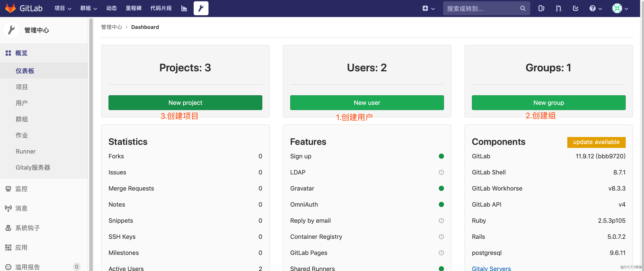Click the admin area wrench icon
644x271 pixels.
click(x=201, y=8)
